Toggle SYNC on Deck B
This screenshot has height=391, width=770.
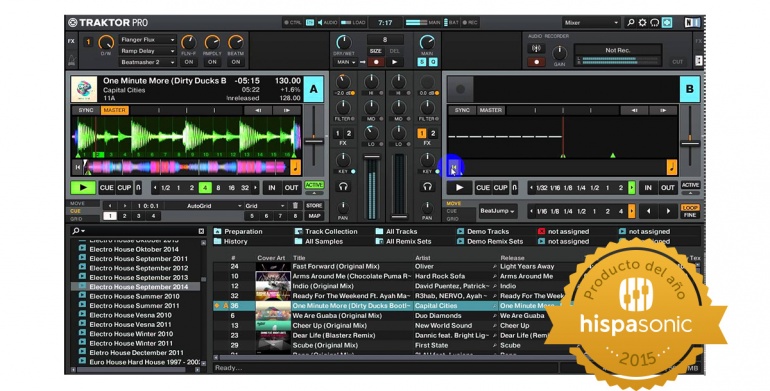[x=462, y=111]
